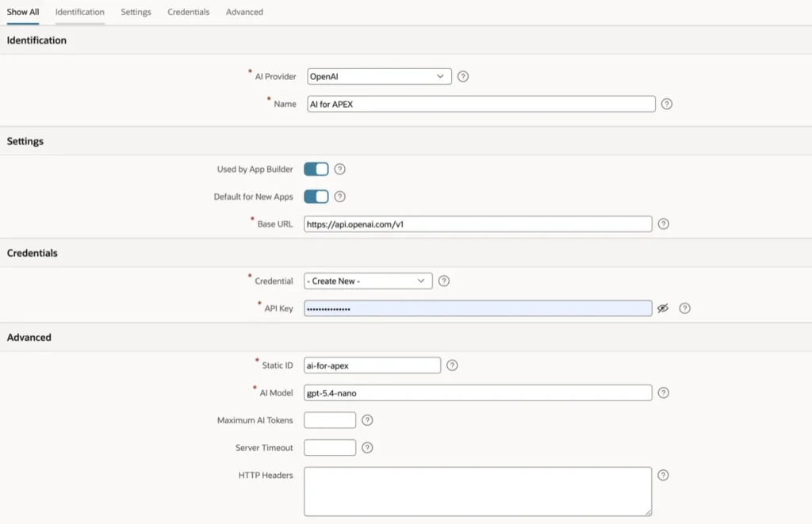Open help for AI Provider field

[x=463, y=77]
